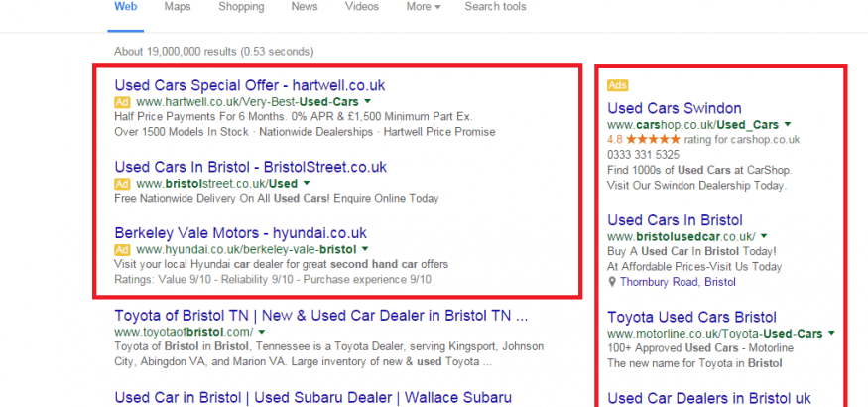
Task: Open Used Car Dealers in Bristol uk ad
Action: coord(709,398)
